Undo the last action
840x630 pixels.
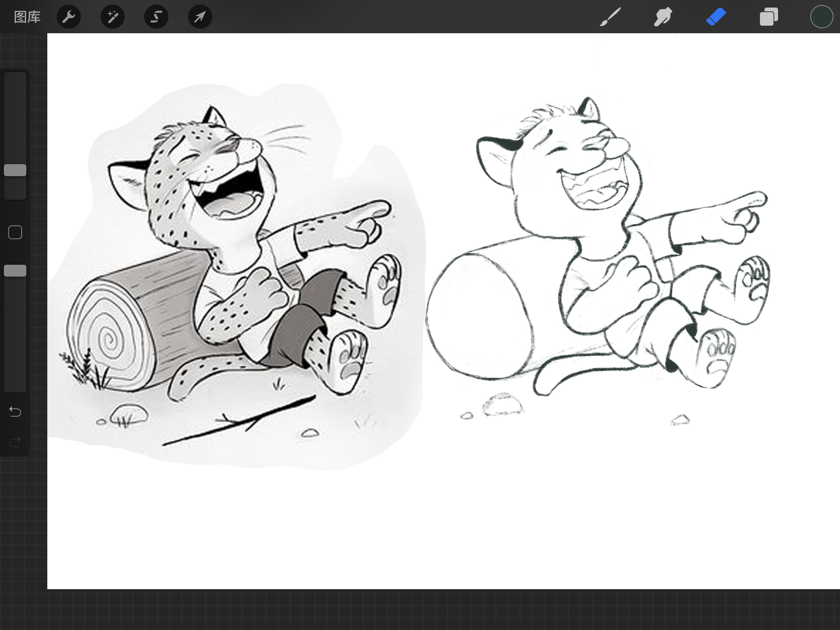15,412
